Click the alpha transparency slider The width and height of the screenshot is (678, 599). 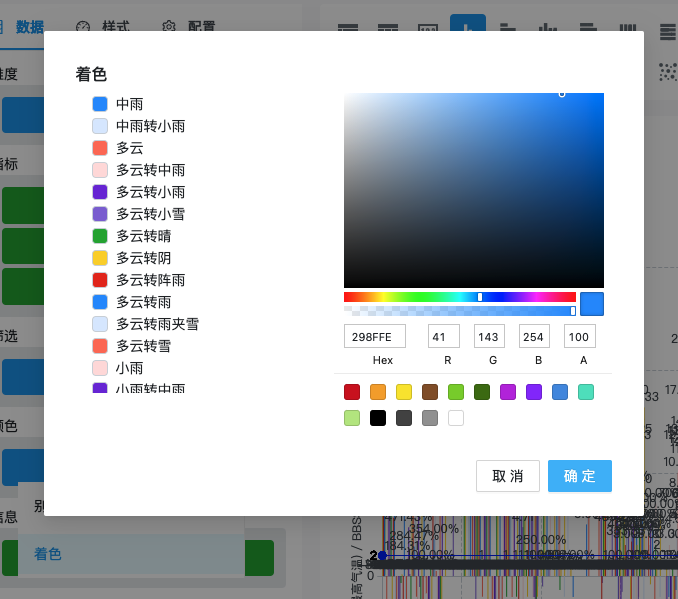point(460,311)
